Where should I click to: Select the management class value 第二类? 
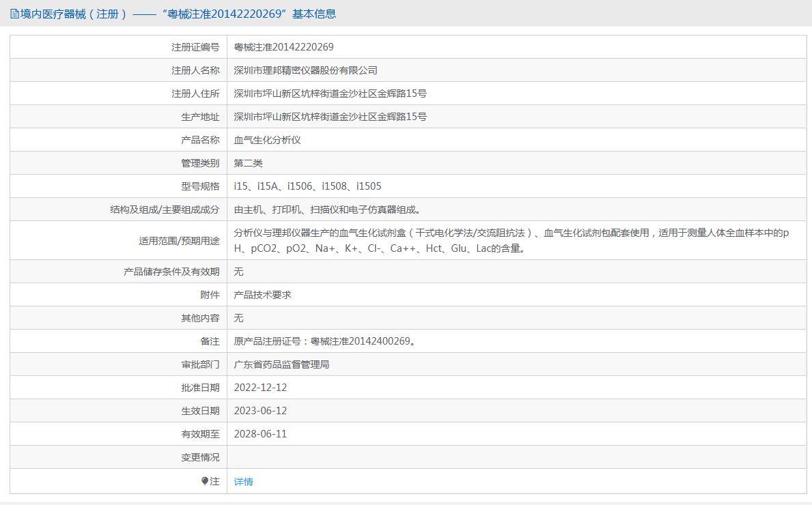[x=248, y=164]
